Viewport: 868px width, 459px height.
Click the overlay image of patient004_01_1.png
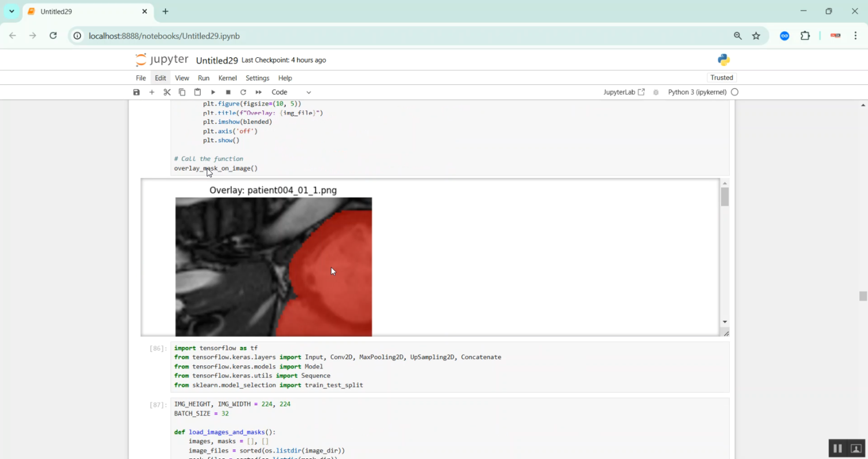coord(274,267)
